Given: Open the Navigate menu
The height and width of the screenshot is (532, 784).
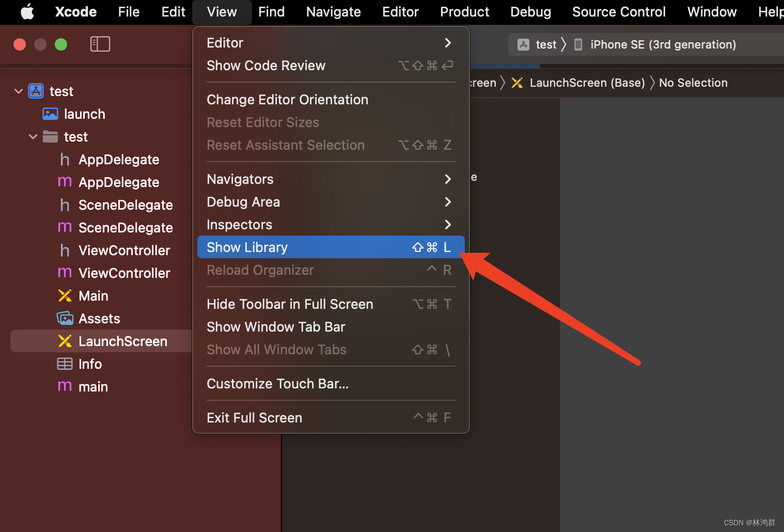Looking at the screenshot, I should (x=334, y=12).
